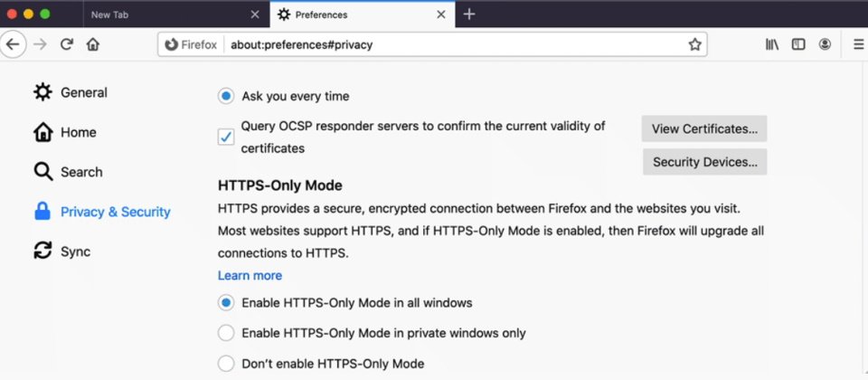Choose HTTPS-Only Mode in private windows only
Image resolution: width=868 pixels, height=380 pixels.
click(226, 333)
